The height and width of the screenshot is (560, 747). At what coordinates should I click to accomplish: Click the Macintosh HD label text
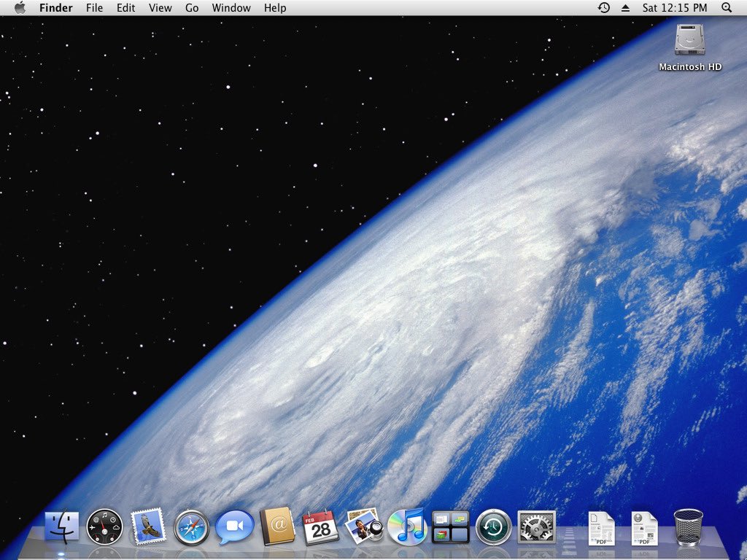point(690,67)
